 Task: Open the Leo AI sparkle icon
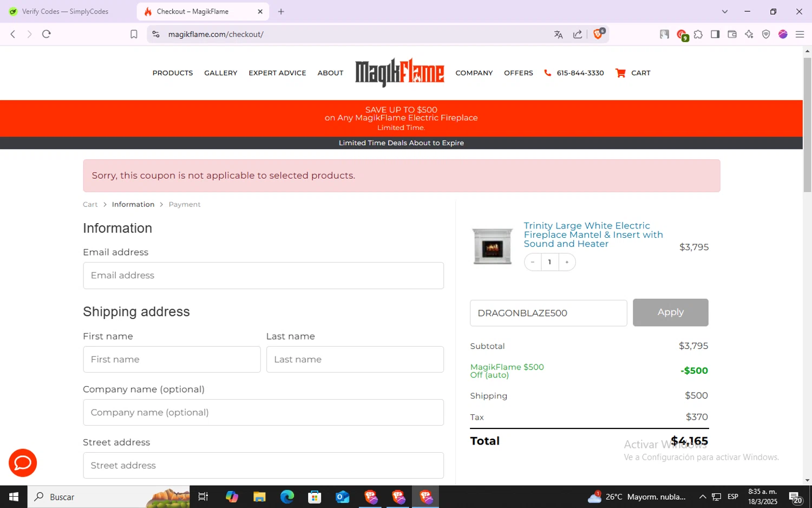[x=749, y=34]
